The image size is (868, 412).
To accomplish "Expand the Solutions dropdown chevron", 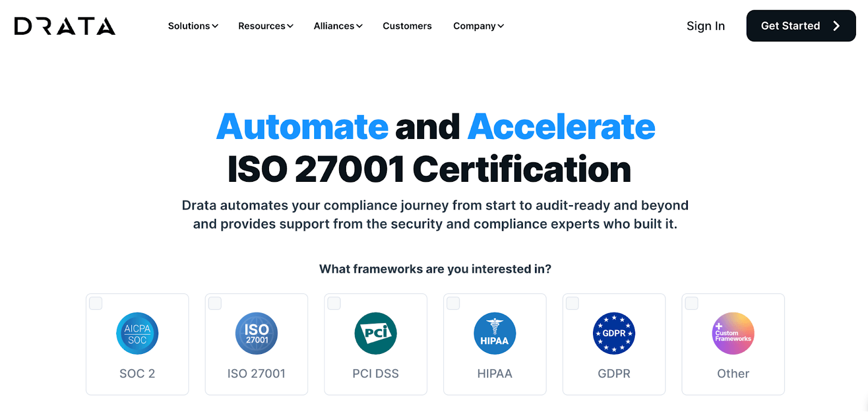I will click(x=215, y=26).
